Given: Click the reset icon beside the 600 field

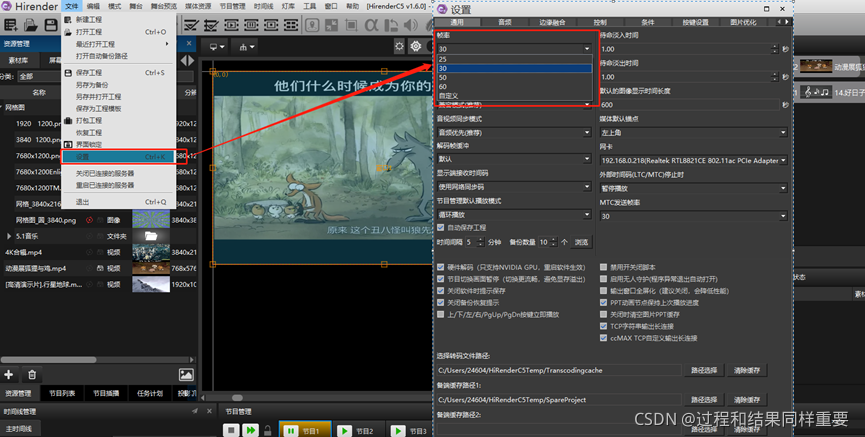Looking at the screenshot, I should [786, 105].
